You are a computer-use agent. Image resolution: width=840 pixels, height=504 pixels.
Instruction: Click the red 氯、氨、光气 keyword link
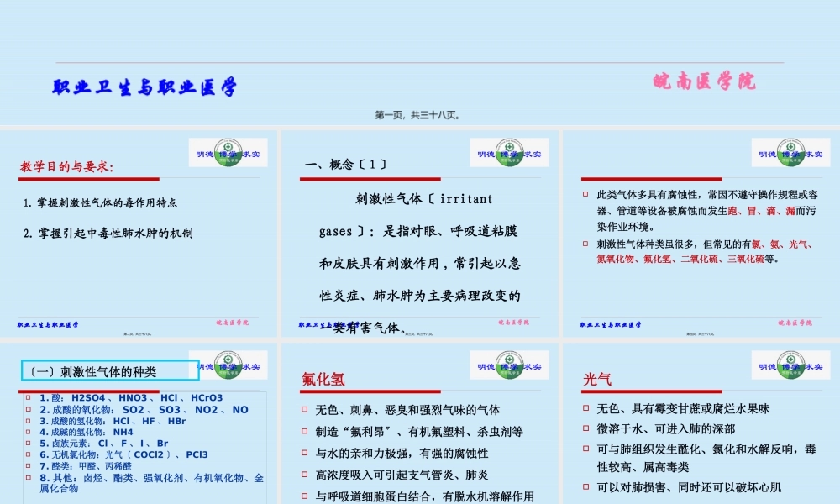tap(780, 244)
